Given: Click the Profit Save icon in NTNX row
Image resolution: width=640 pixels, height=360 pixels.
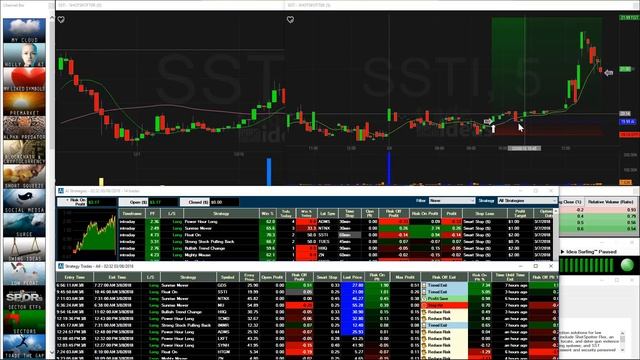Looking at the screenshot, I should tap(424, 299).
